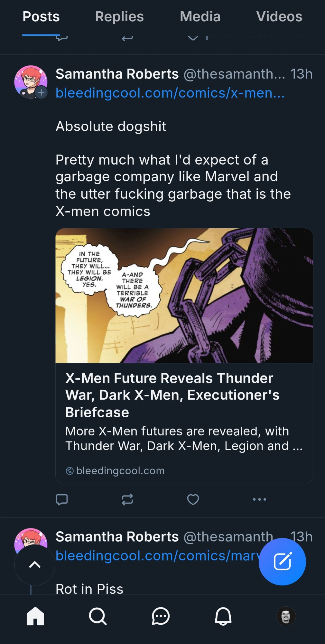Tap the compose new post button
This screenshot has height=644, width=325.
coord(282,562)
